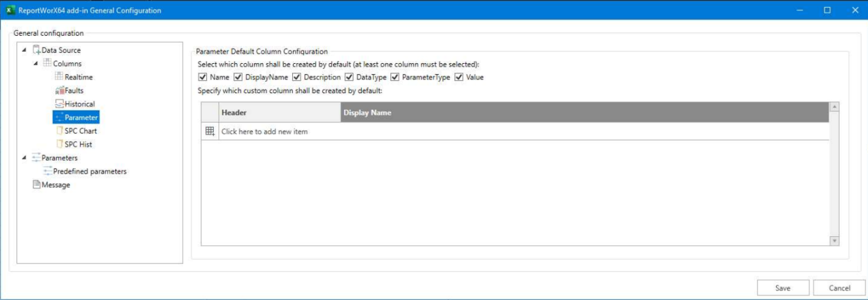Viewport: 868px width, 300px height.
Task: Click the new item grid icon
Action: 209,131
